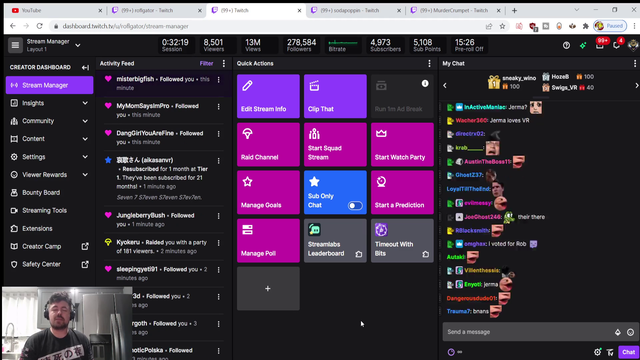This screenshot has width=640, height=360.
Task: Click the Raid Channel action
Action: point(268,144)
